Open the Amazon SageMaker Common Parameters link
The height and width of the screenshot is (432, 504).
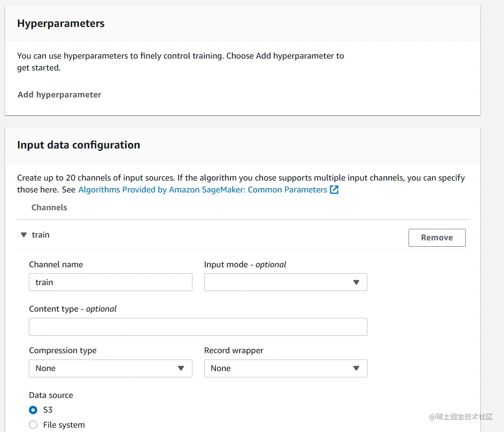(x=202, y=190)
